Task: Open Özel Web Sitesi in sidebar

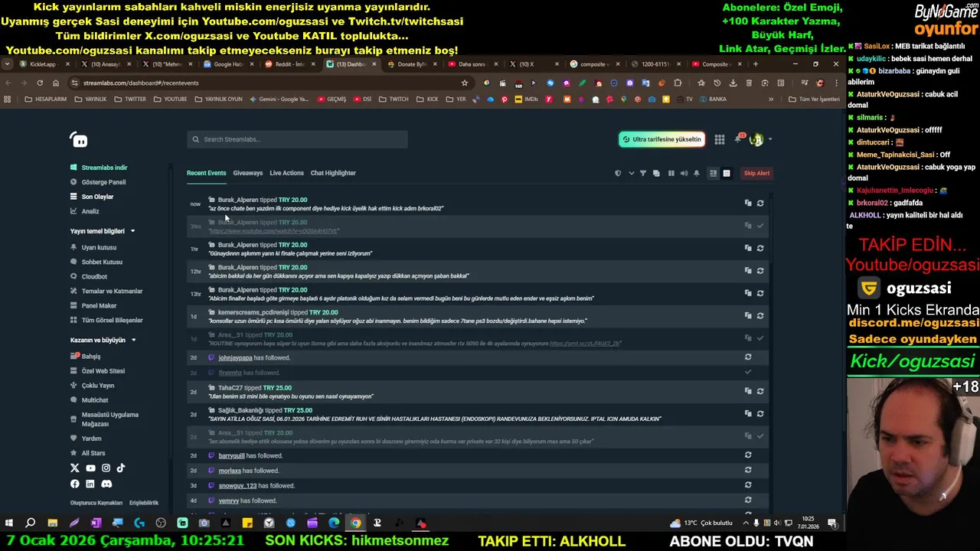Action: (x=97, y=371)
